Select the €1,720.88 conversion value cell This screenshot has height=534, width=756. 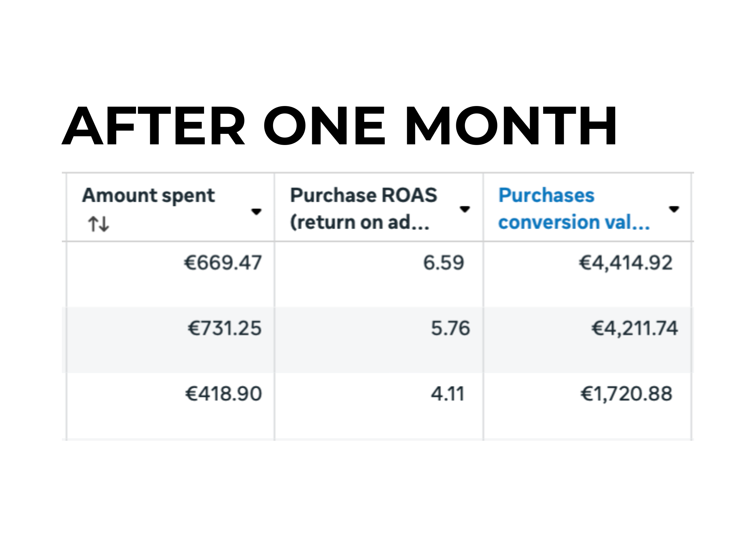(626, 394)
